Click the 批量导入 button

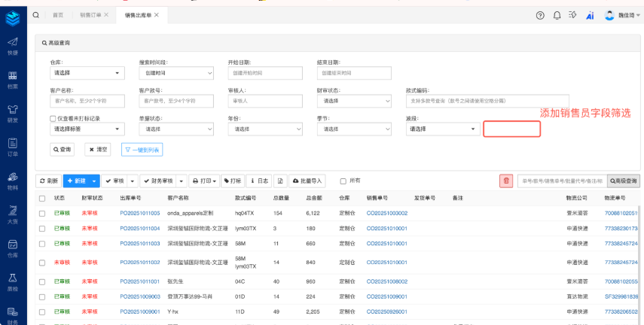point(307,181)
